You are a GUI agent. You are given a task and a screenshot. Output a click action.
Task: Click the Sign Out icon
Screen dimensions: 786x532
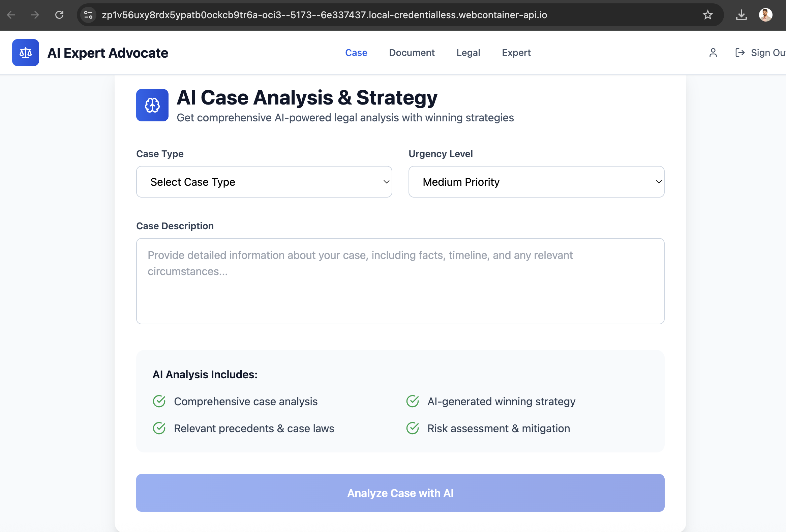(740, 52)
